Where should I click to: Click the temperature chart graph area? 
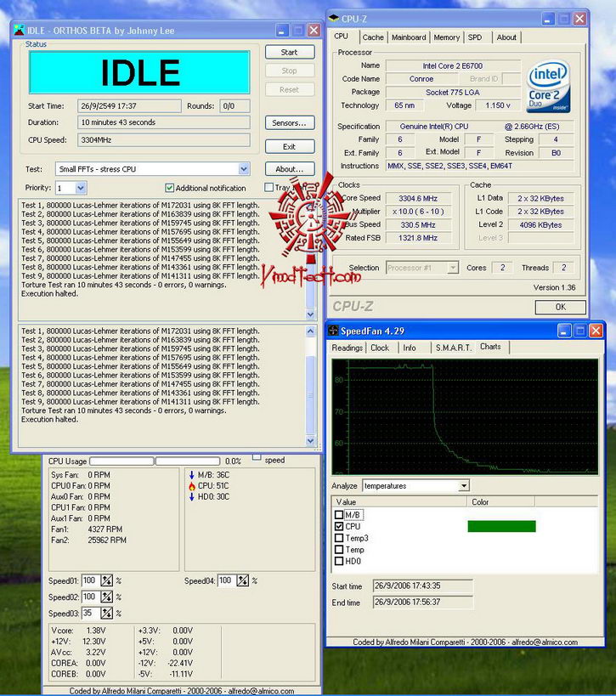[x=465, y=416]
